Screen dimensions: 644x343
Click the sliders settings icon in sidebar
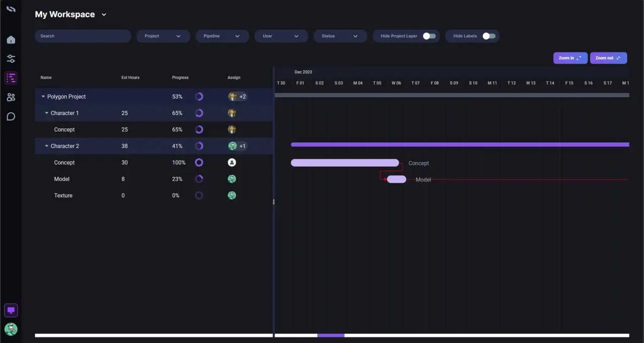11,59
